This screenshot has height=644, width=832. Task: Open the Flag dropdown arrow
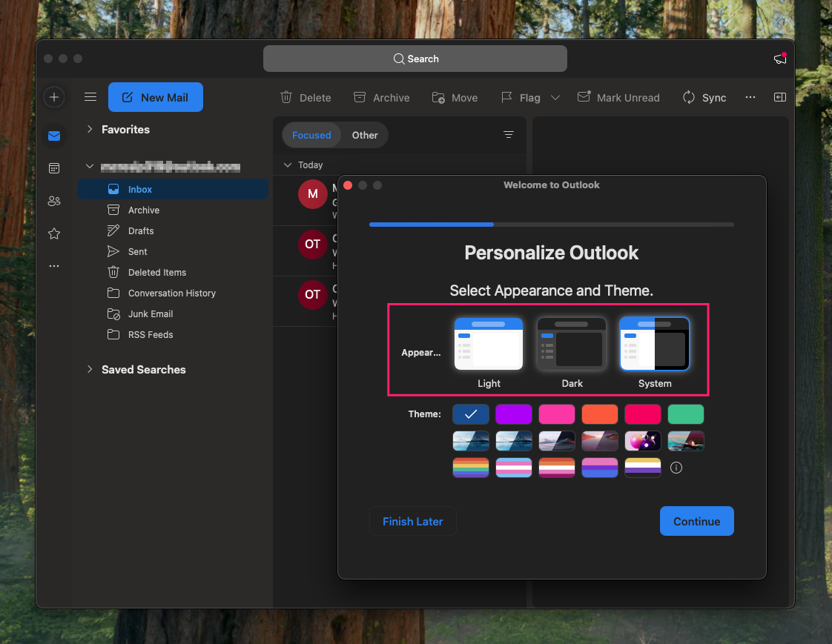(555, 98)
